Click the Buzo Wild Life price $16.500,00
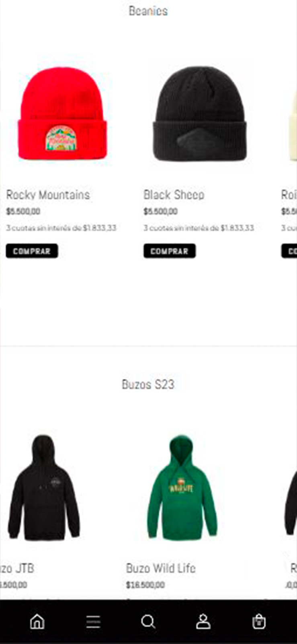Viewport: 297px width, 644px height. (145, 585)
